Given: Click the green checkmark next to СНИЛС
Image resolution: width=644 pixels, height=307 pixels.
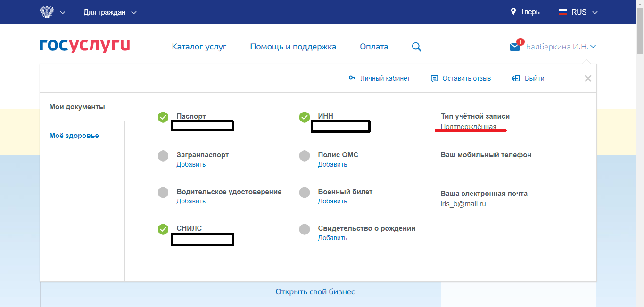Looking at the screenshot, I should [163, 229].
